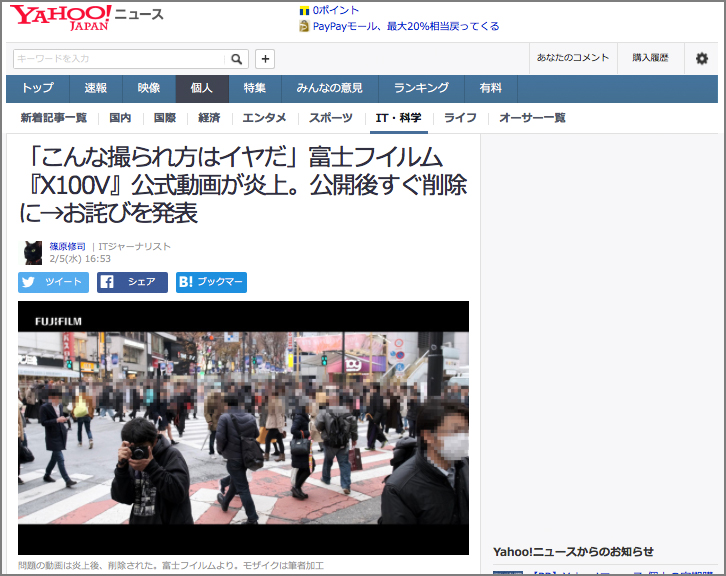The width and height of the screenshot is (726, 576).
Task: Open the 有料 tab
Action: (491, 88)
